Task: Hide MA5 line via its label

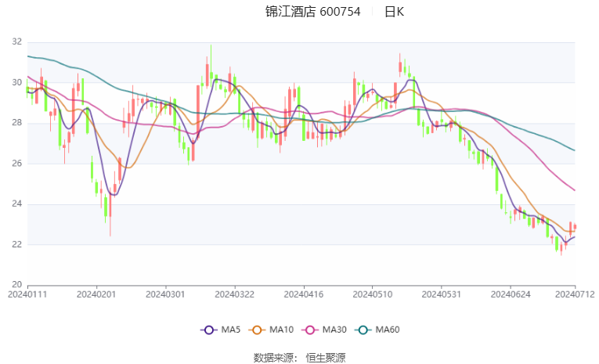Action: click(231, 330)
